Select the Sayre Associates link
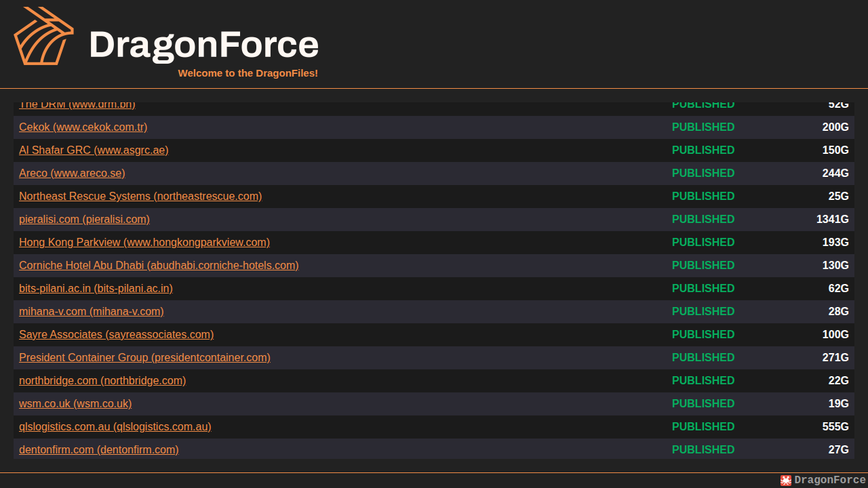868x488 pixels. coord(117,335)
